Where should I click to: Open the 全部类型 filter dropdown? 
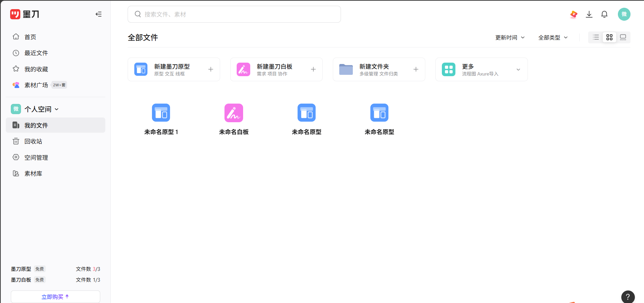[x=553, y=38]
